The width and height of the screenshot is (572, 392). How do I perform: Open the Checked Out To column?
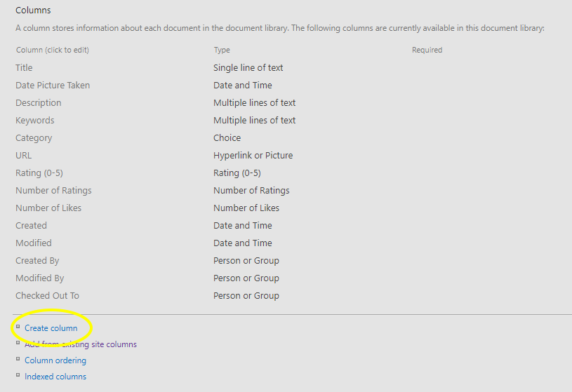pyautogui.click(x=47, y=296)
